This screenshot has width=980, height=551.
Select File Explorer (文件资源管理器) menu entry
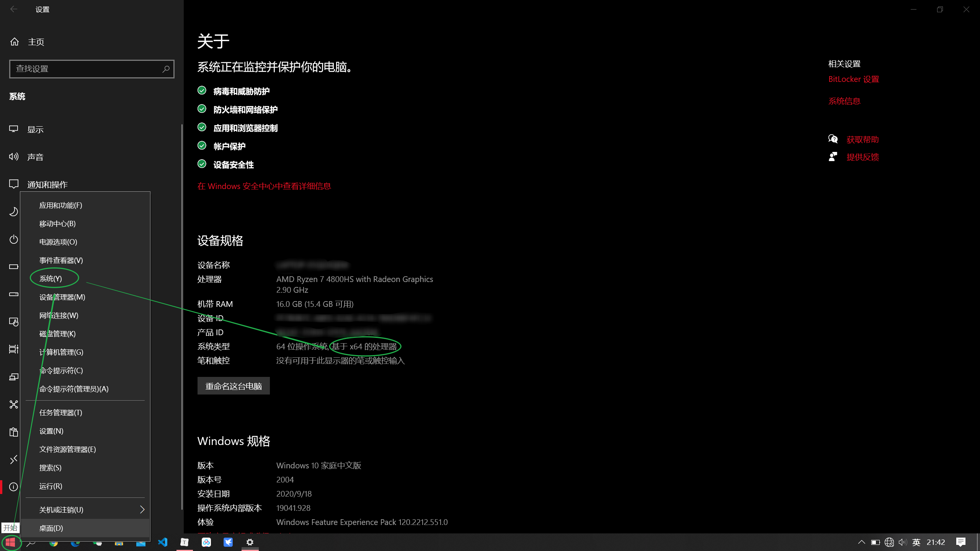(85, 449)
